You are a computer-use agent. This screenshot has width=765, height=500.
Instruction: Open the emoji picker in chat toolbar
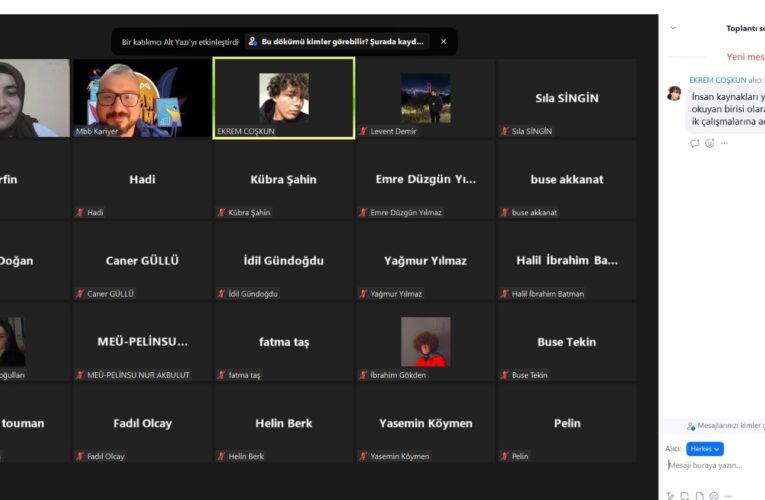click(713, 495)
